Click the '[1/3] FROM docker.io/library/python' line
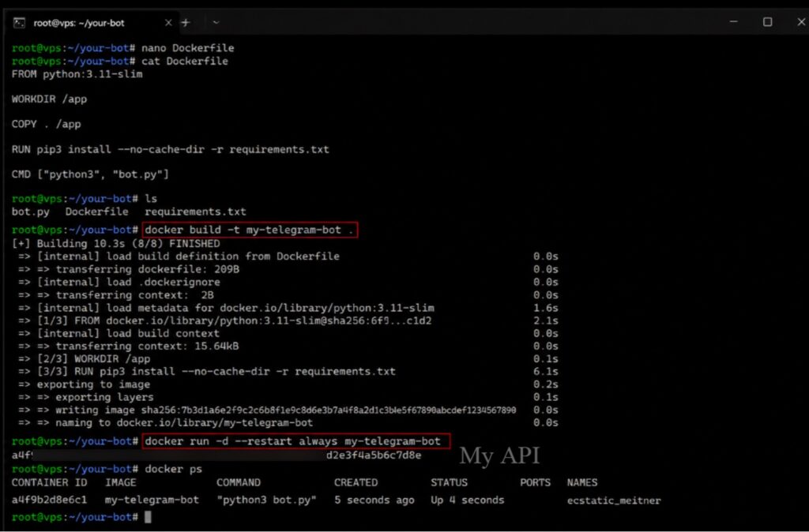This screenshot has width=809, height=532. point(224,320)
